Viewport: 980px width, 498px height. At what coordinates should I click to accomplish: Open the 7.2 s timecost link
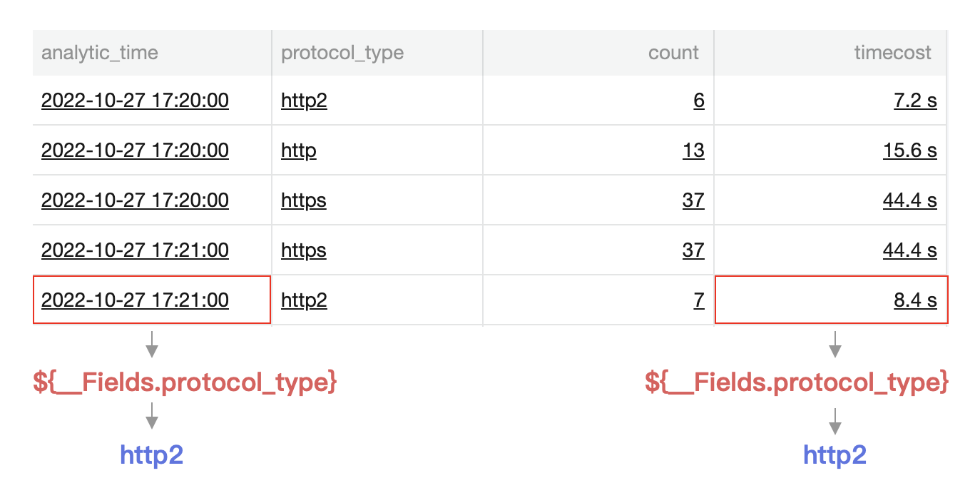[915, 101]
